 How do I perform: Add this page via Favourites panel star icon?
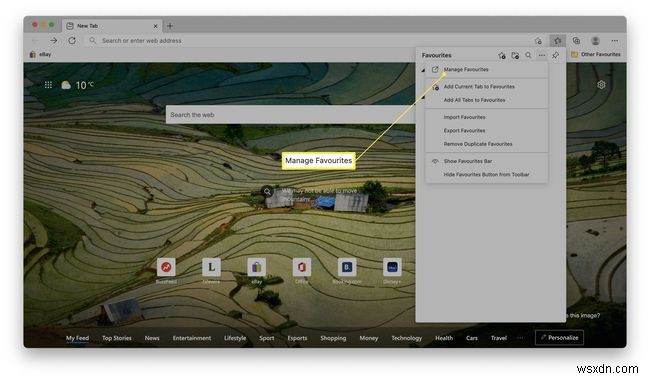coord(502,55)
